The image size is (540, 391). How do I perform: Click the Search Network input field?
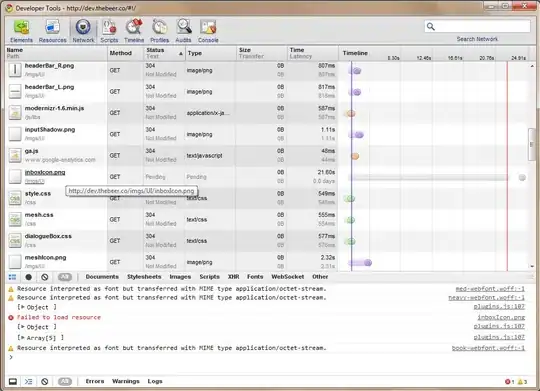tap(477, 26)
